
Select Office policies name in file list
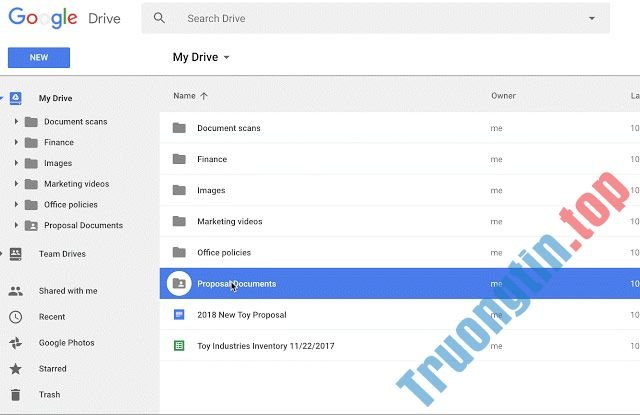coord(224,253)
